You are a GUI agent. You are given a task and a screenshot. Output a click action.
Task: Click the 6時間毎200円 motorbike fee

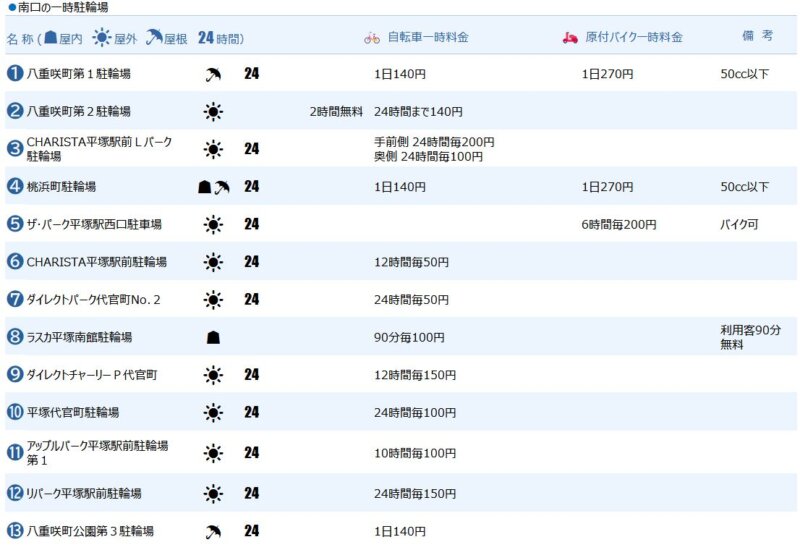click(x=619, y=225)
